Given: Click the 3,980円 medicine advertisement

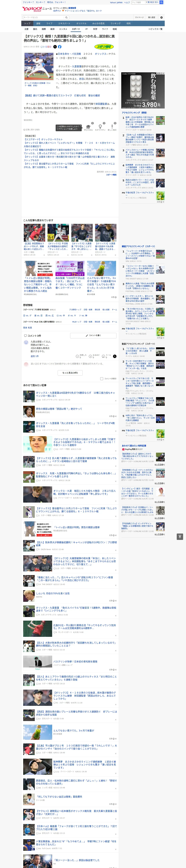Looking at the screenshot, I should [x=143, y=90].
